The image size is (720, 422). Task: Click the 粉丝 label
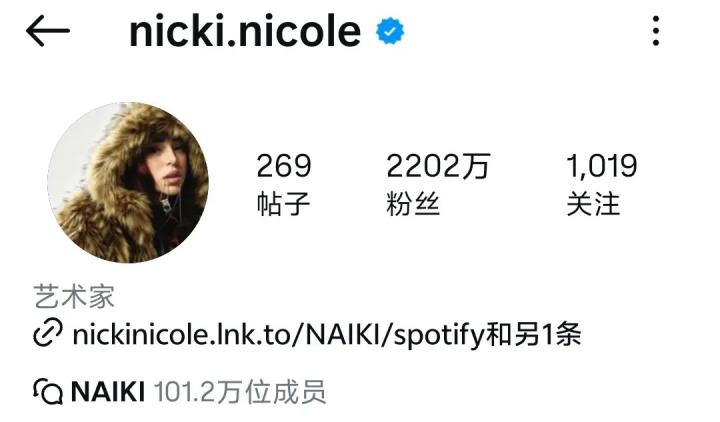[x=413, y=204]
